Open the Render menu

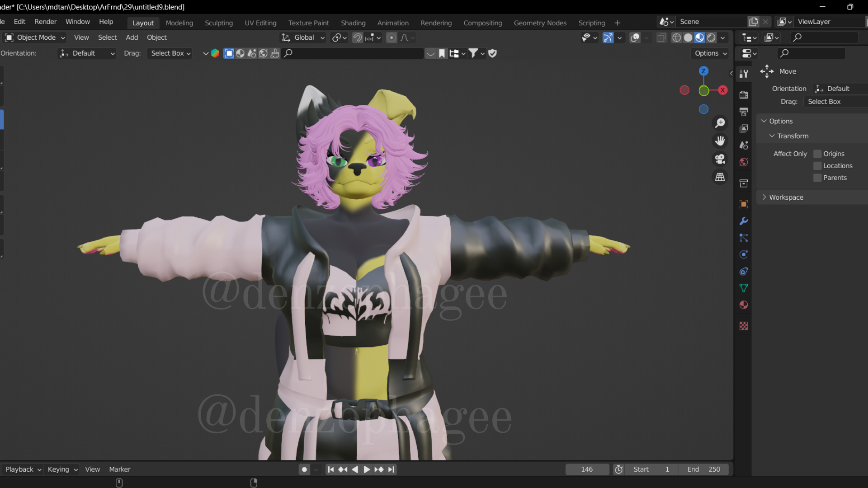[x=45, y=22]
